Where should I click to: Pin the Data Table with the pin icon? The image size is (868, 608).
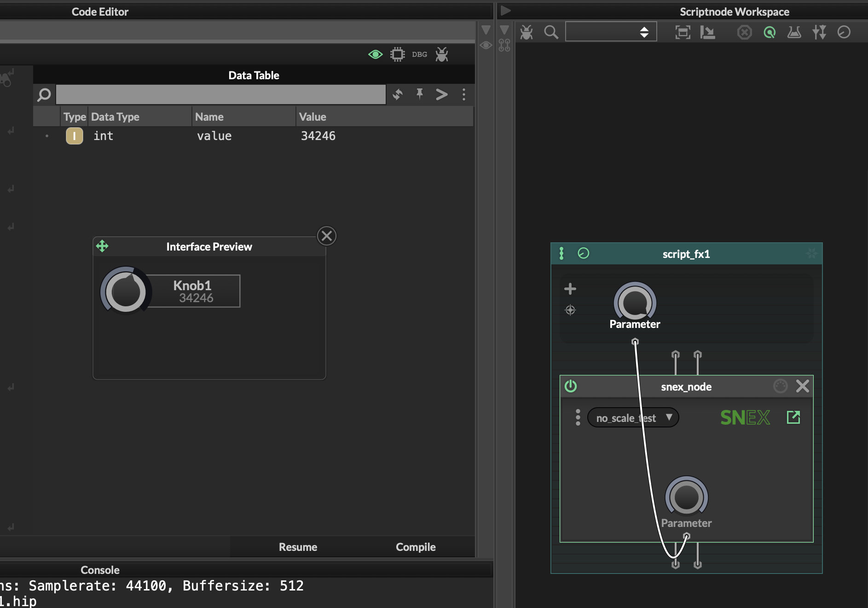tap(420, 94)
